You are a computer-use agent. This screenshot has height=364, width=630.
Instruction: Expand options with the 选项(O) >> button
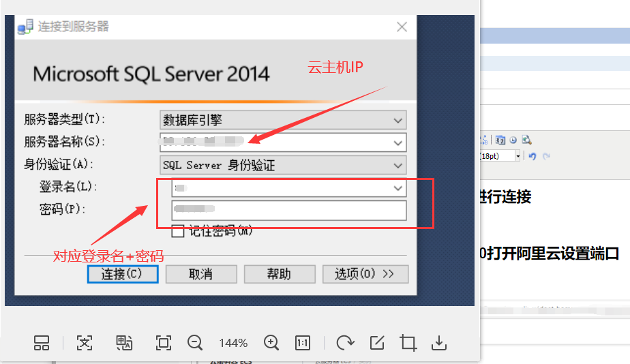pyautogui.click(x=365, y=274)
